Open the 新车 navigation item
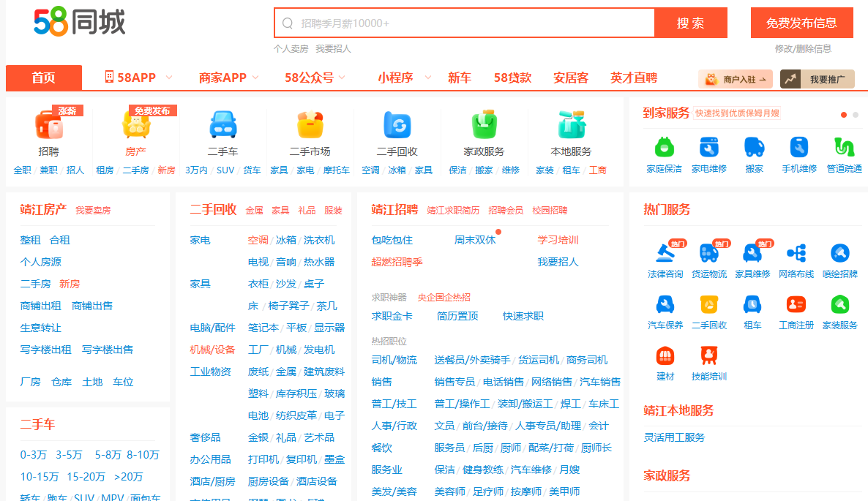Screen dimensions: 868x501 coord(460,78)
